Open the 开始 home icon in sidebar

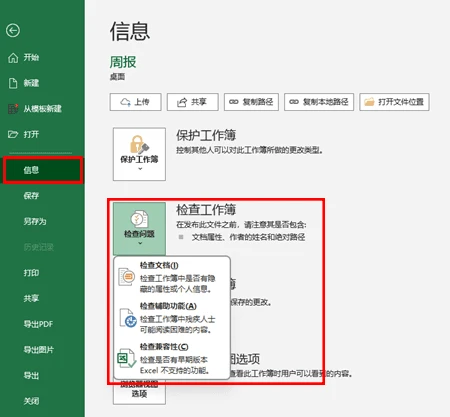(x=13, y=58)
